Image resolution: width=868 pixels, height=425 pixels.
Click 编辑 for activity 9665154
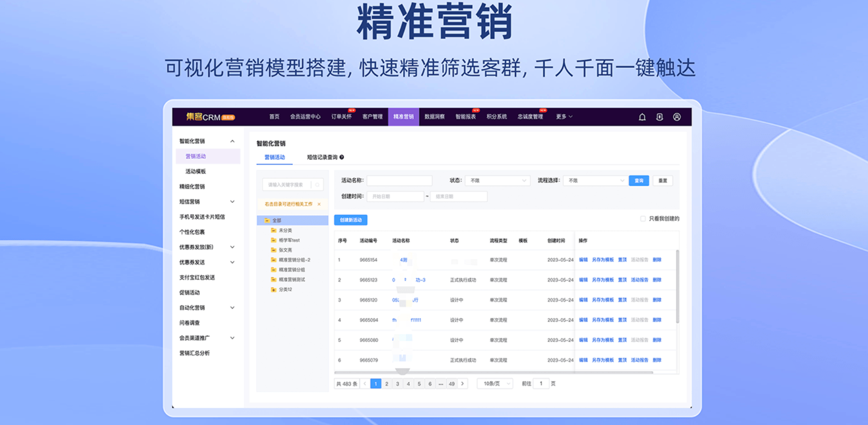583,260
